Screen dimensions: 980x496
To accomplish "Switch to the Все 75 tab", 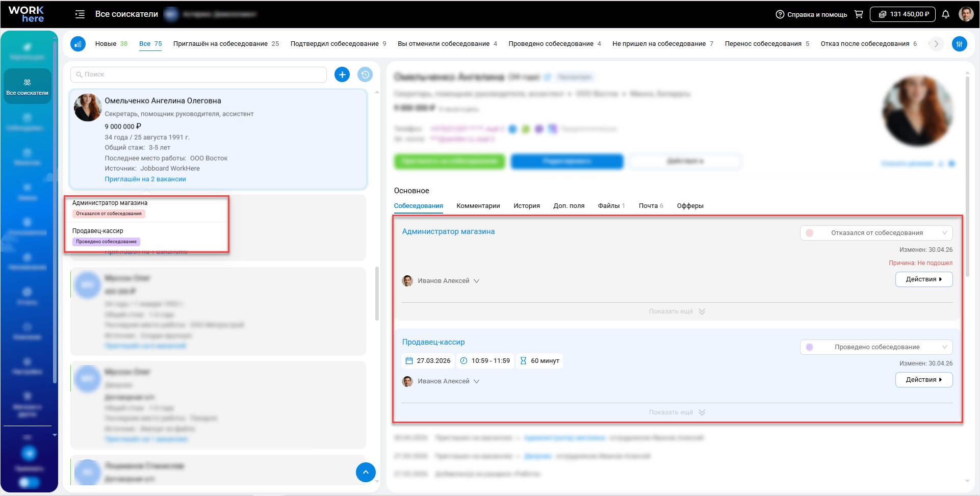I will click(150, 44).
